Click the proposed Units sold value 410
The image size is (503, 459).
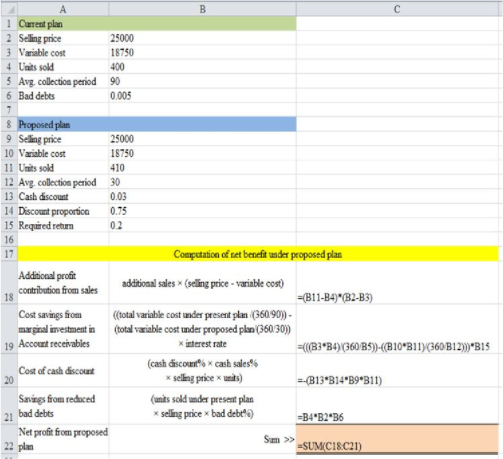pos(202,168)
